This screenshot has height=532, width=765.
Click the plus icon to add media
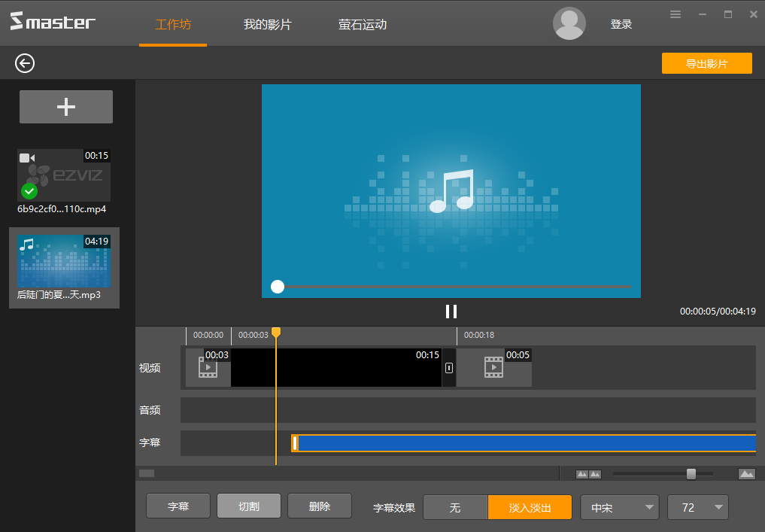[x=66, y=107]
